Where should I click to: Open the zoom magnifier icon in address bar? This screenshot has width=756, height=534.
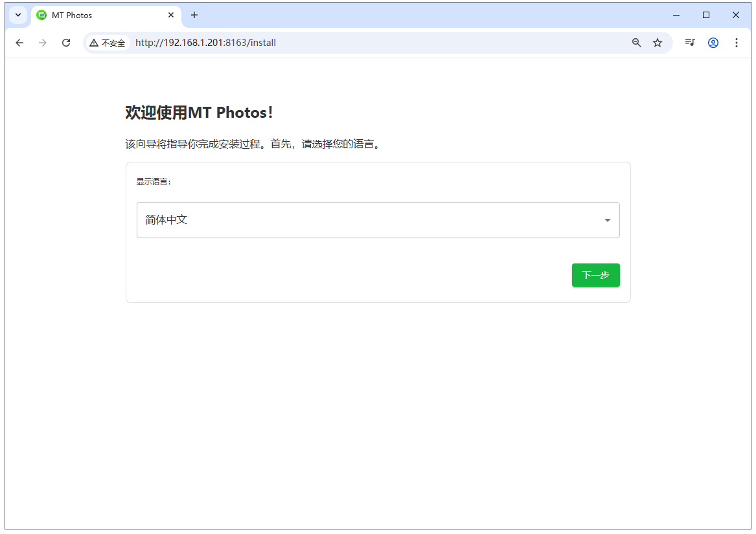pos(636,43)
